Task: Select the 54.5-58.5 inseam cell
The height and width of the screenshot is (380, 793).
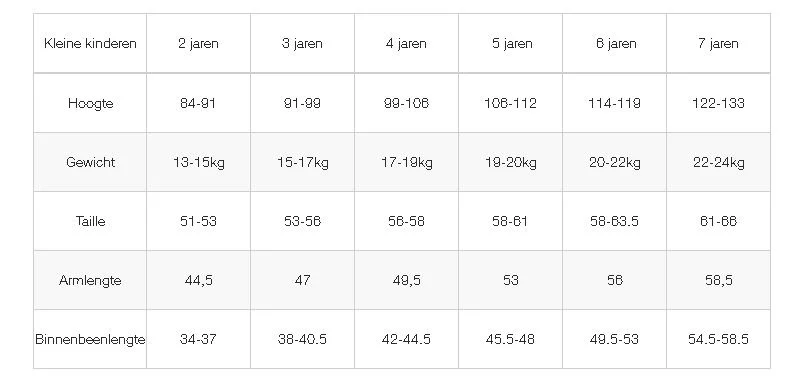Action: click(718, 339)
